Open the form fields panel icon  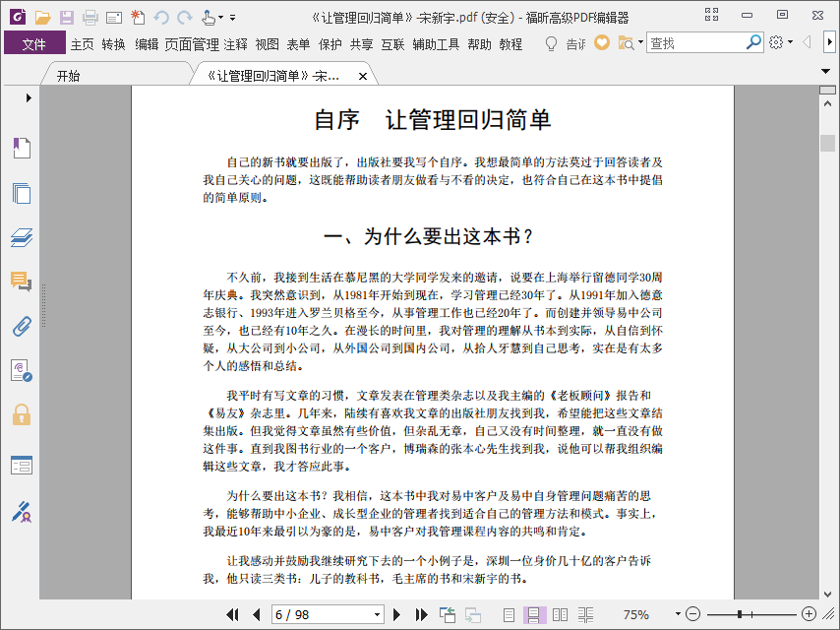[x=22, y=466]
